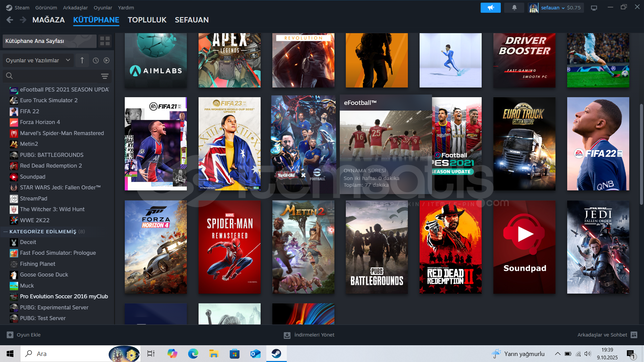This screenshot has width=644, height=362.
Task: Toggle the ready-to-play filter
Action: tap(107, 60)
